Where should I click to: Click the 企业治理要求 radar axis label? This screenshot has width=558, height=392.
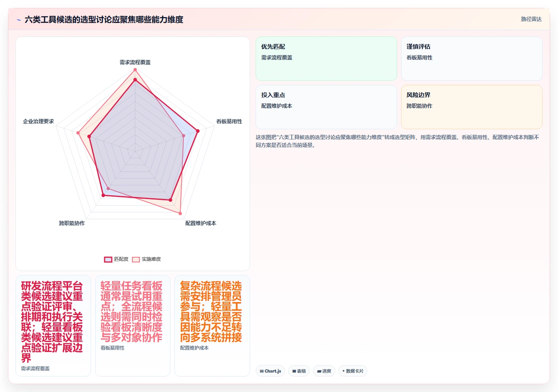[x=38, y=121]
